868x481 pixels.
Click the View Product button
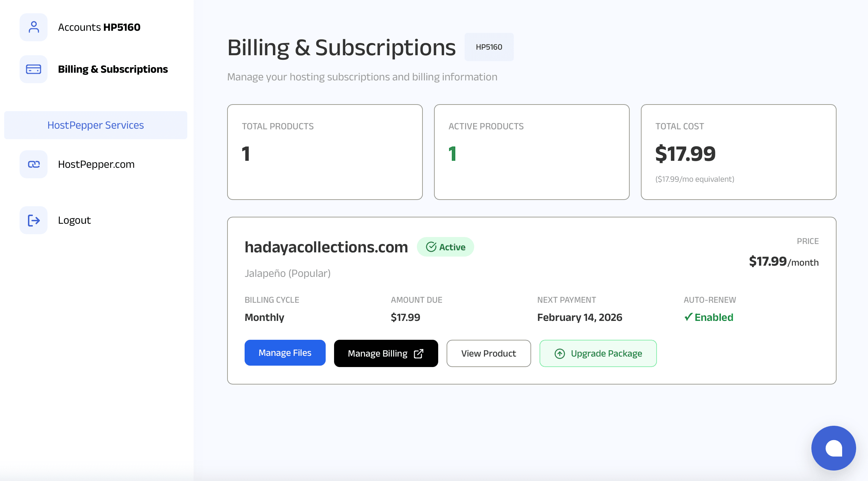pyautogui.click(x=489, y=353)
